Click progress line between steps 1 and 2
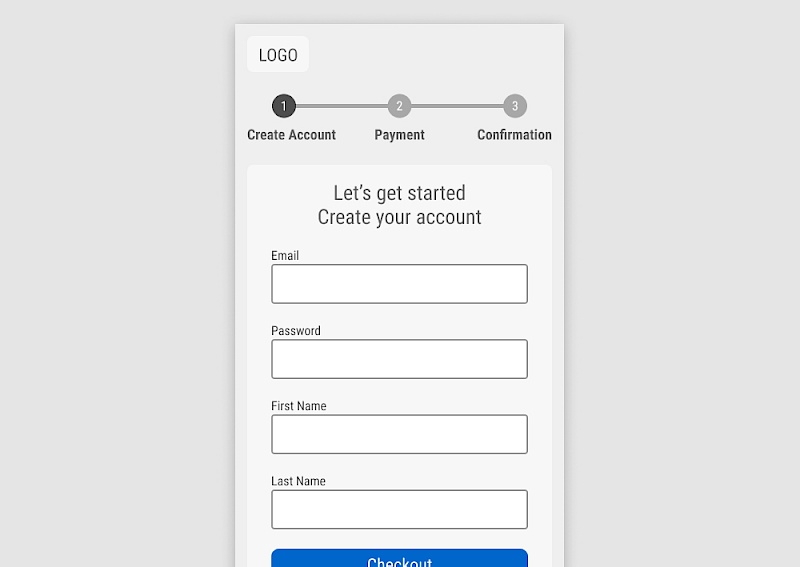This screenshot has height=567, width=800. [x=341, y=106]
